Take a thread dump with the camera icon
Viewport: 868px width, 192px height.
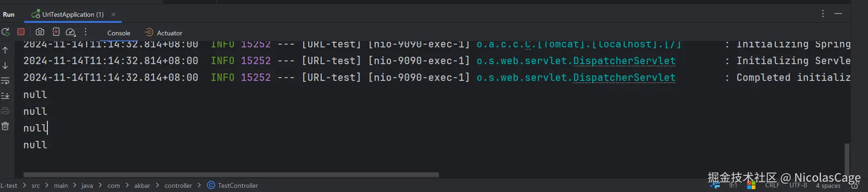40,32
